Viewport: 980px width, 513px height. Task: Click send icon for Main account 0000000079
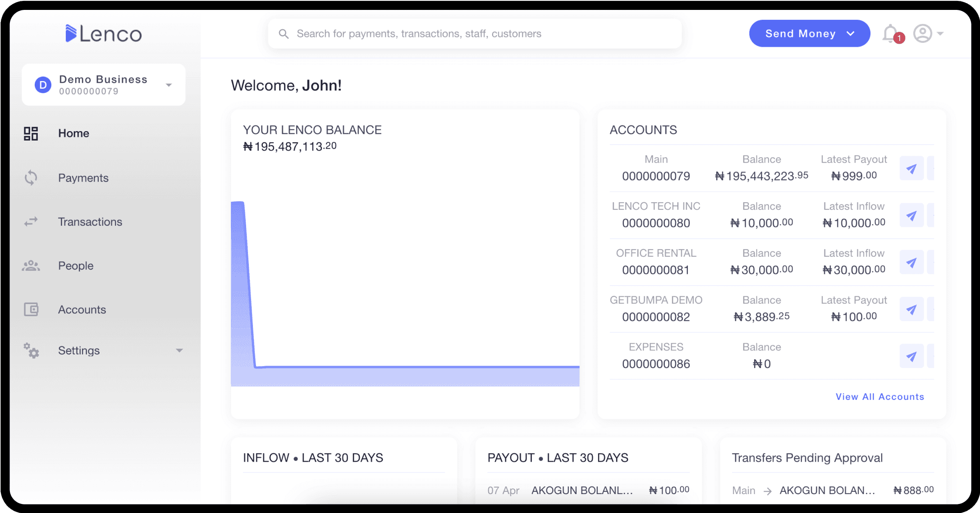point(911,168)
